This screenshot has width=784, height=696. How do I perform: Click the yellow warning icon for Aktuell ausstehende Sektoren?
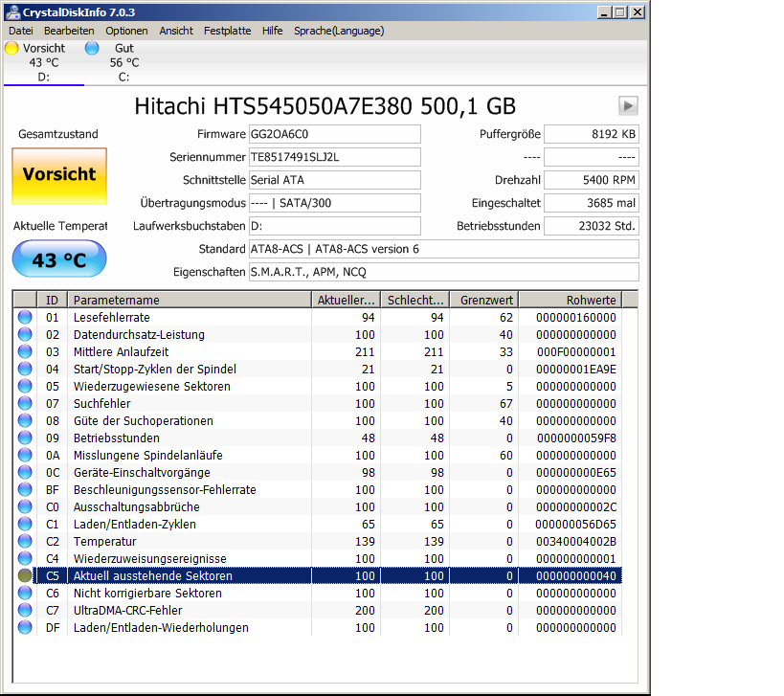(x=25, y=576)
